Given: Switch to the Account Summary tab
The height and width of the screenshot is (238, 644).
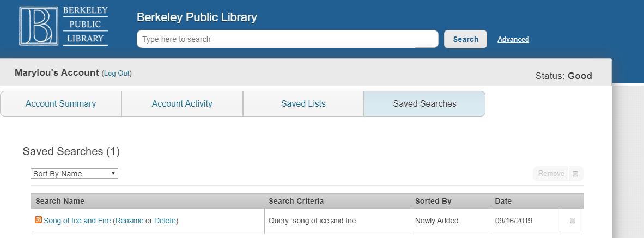Looking at the screenshot, I should point(61,104).
